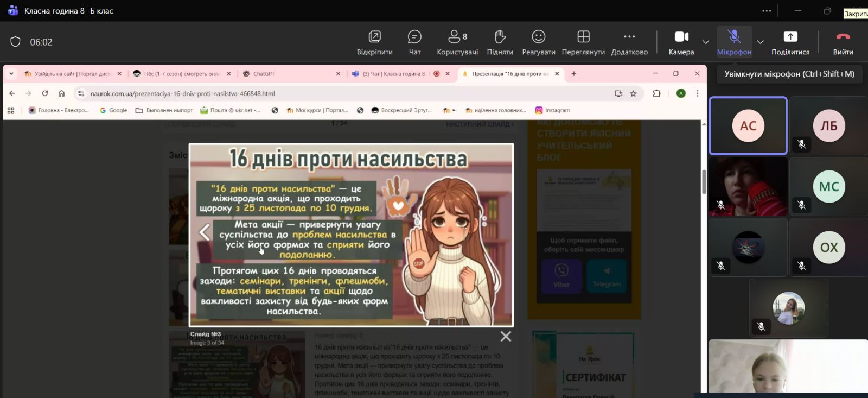868x398 pixels.
Task: Select the ЛБ participant tile
Action: click(828, 126)
